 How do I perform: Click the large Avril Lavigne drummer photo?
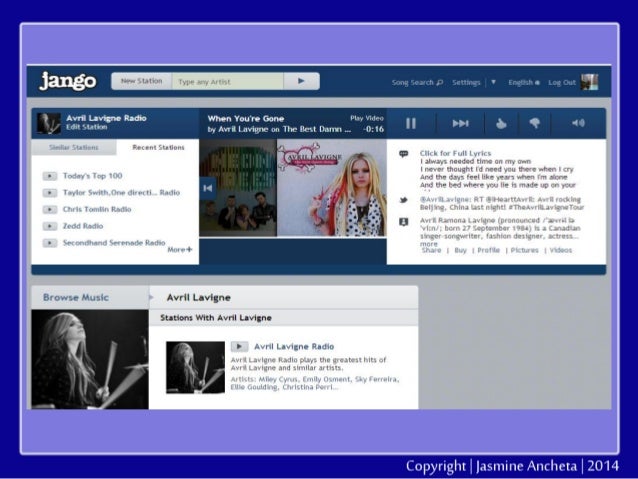pos(90,359)
